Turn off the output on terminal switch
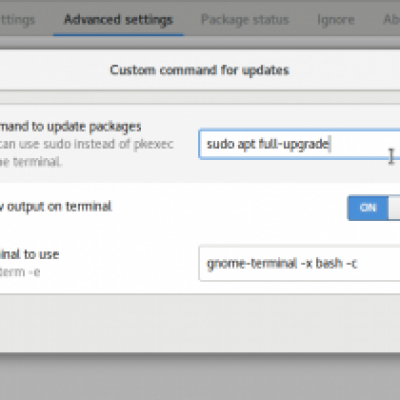 click(x=373, y=208)
